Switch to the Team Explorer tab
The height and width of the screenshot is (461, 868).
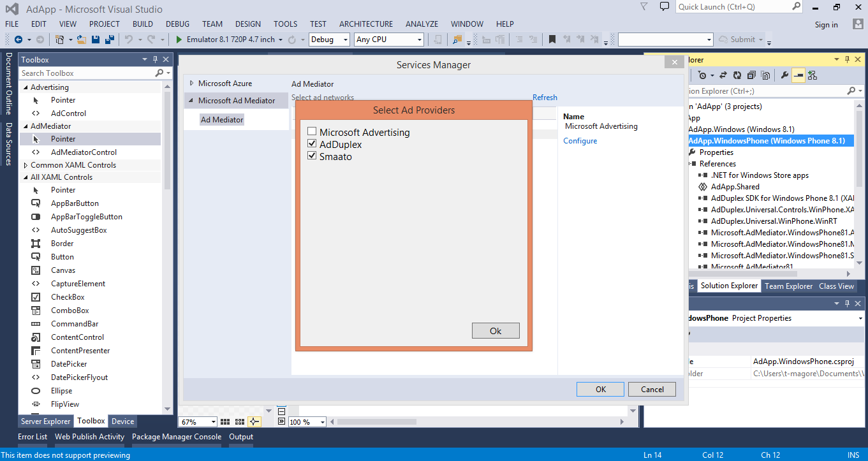pos(789,286)
